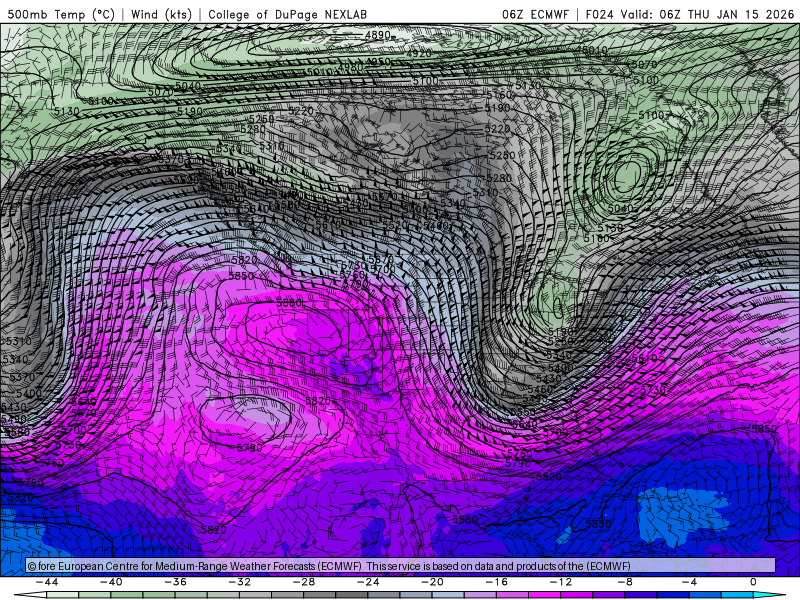Screen dimensions: 800x600
Task: Select the 4980 contour label
Action: click(351, 67)
